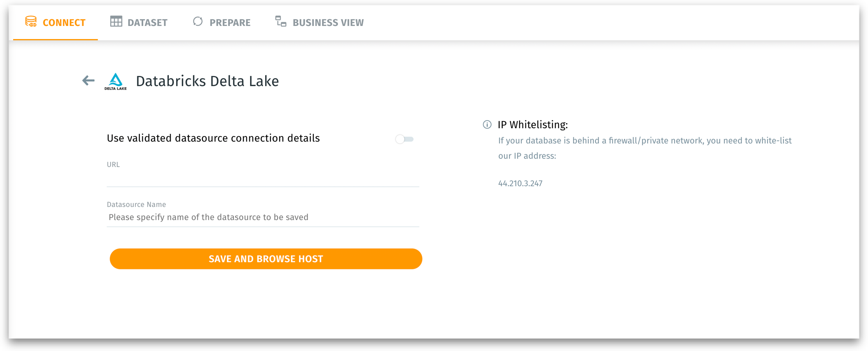Image resolution: width=868 pixels, height=351 pixels.
Task: Click the info icon beside IP Whitelisting
Action: 487,125
